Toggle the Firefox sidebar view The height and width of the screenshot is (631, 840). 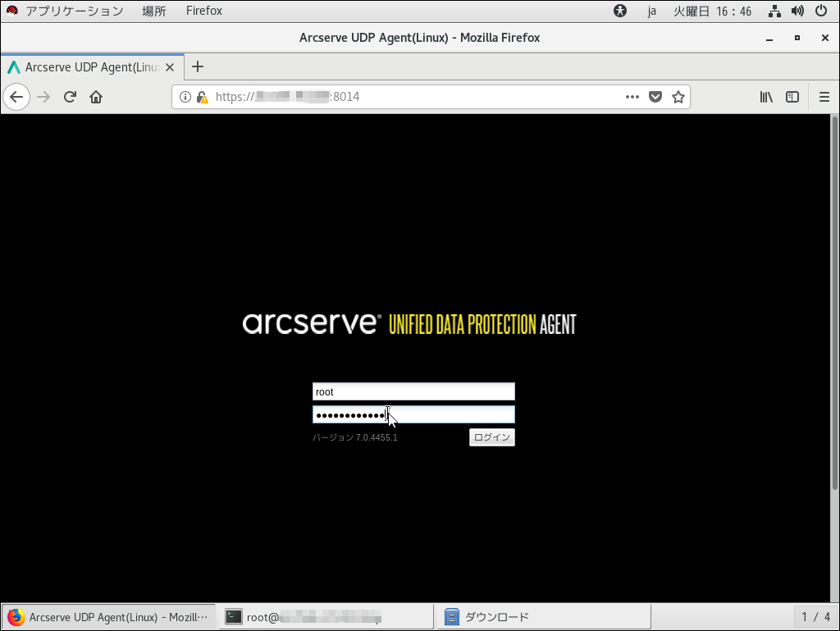click(x=792, y=97)
